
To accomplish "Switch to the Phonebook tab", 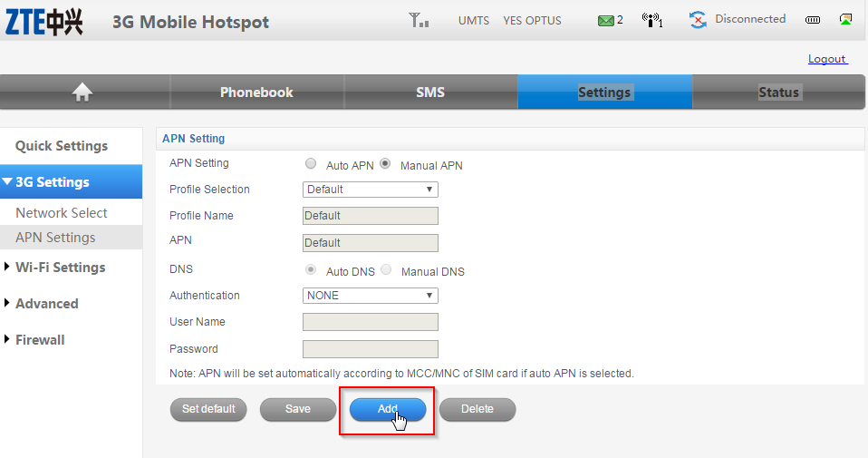I will click(x=256, y=93).
